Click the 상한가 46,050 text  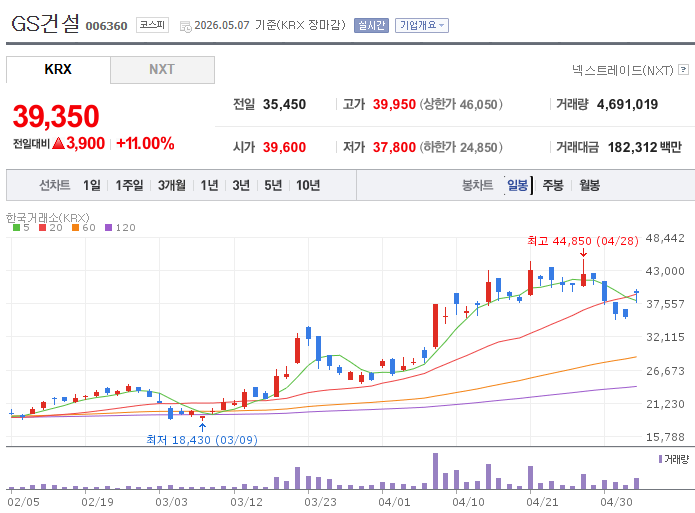click(461, 104)
